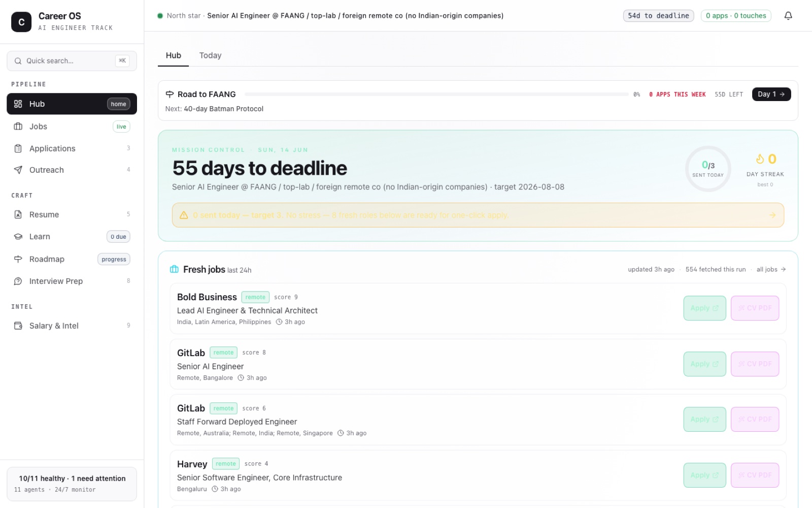Click the day streak flame icon

[760, 159]
